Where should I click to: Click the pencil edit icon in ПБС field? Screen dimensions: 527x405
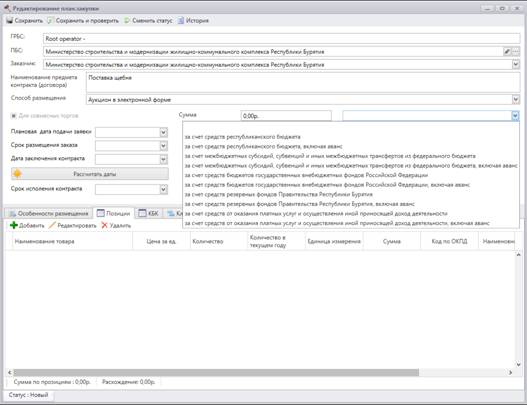tap(506, 51)
